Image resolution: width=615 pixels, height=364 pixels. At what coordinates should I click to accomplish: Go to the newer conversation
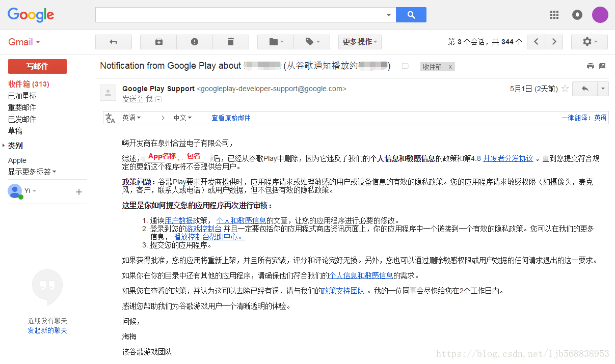(536, 42)
